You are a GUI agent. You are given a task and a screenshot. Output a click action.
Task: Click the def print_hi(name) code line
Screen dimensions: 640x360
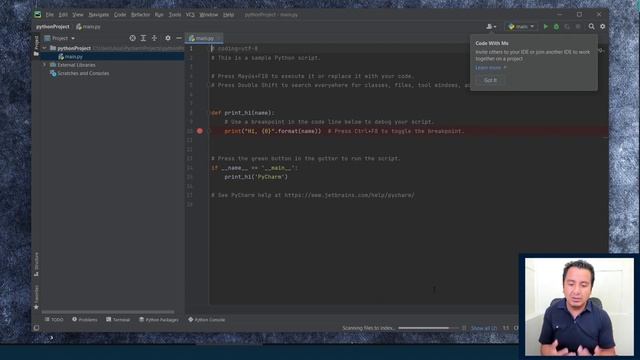(243, 113)
